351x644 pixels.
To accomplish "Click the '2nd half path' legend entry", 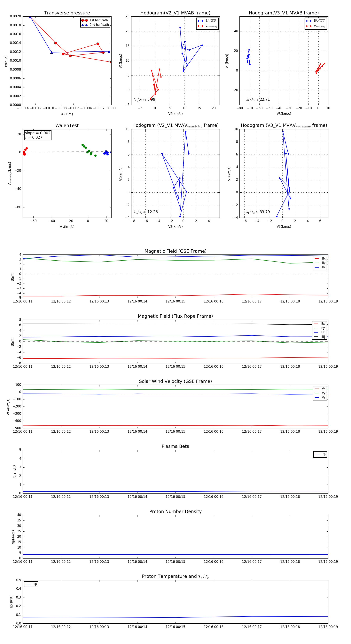I will (95, 25).
